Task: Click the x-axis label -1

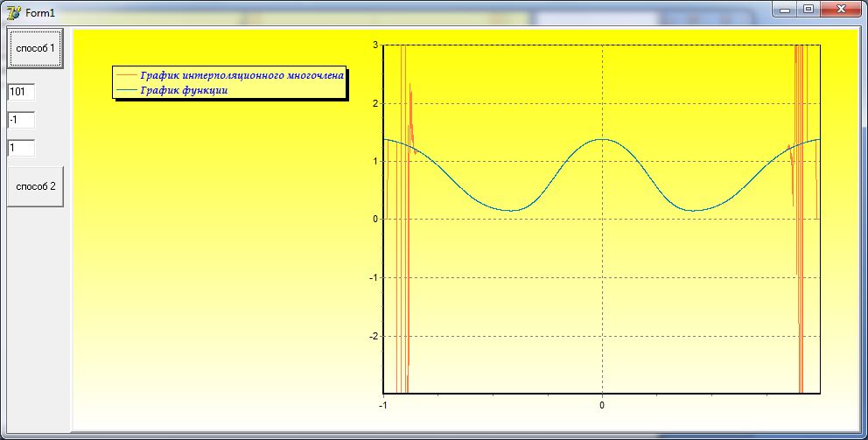Action: [382, 405]
